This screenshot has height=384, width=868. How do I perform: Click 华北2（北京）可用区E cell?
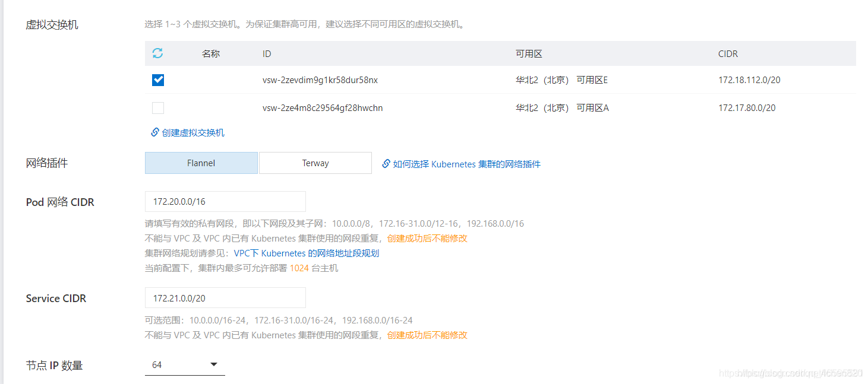(561, 80)
